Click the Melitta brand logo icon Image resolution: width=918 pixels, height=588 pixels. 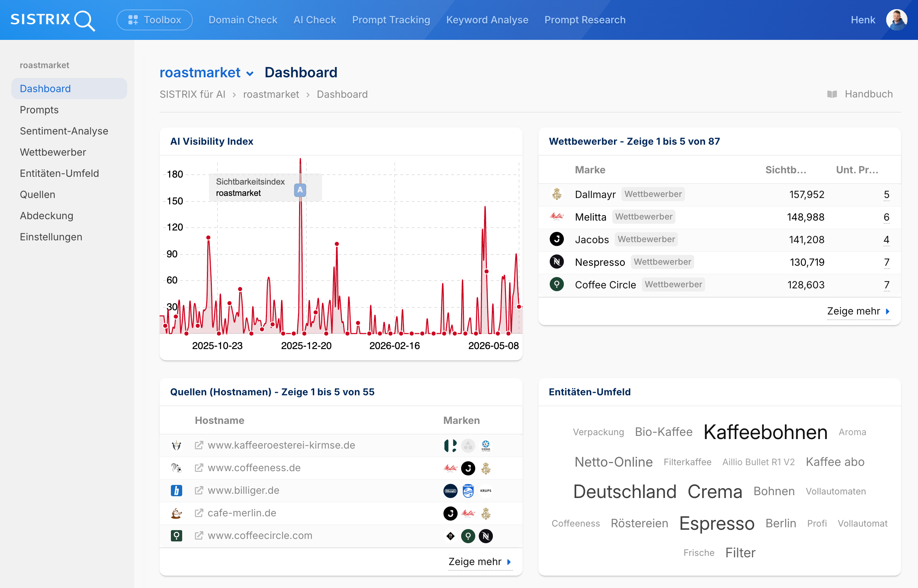click(556, 216)
